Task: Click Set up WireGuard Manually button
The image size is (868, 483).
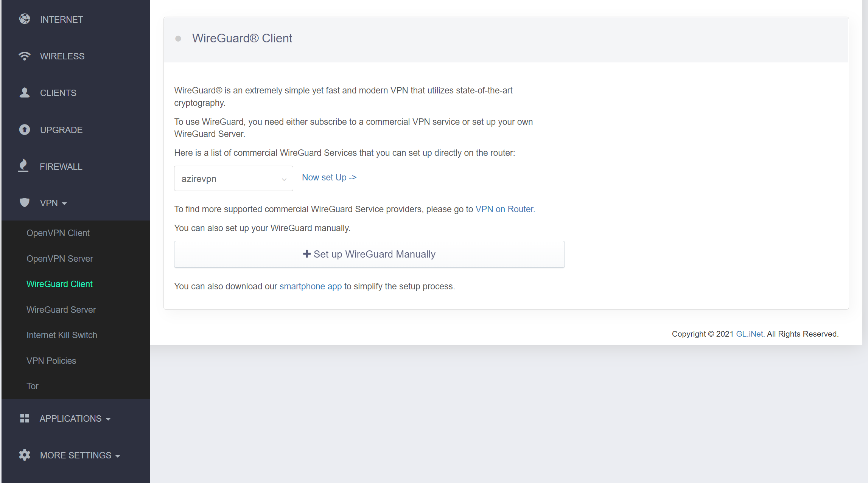Action: (x=369, y=254)
